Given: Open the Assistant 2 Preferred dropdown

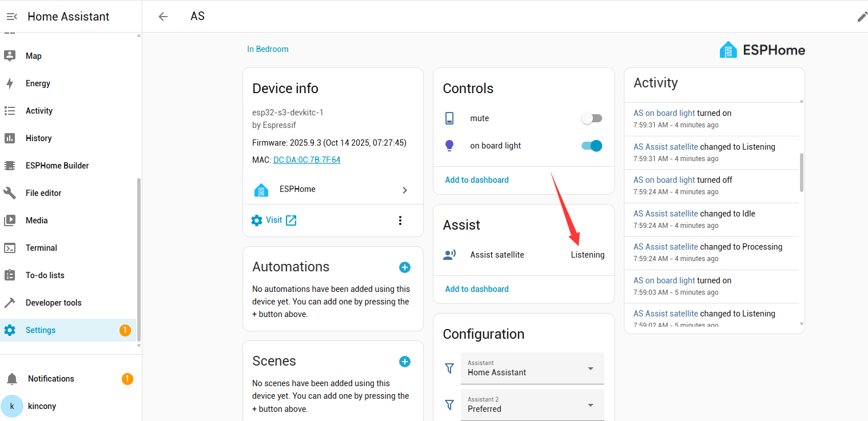Looking at the screenshot, I should (532, 405).
